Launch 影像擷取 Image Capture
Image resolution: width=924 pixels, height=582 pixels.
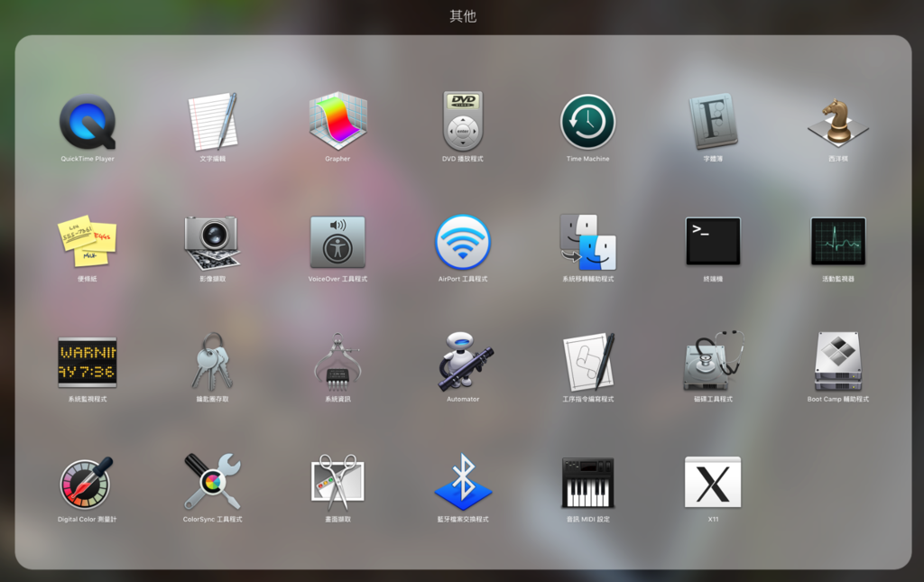pyautogui.click(x=213, y=243)
